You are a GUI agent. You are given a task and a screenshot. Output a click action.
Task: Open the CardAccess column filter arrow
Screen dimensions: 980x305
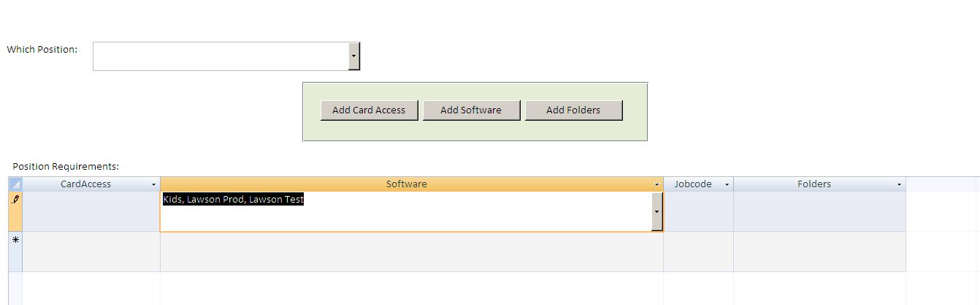[153, 185]
